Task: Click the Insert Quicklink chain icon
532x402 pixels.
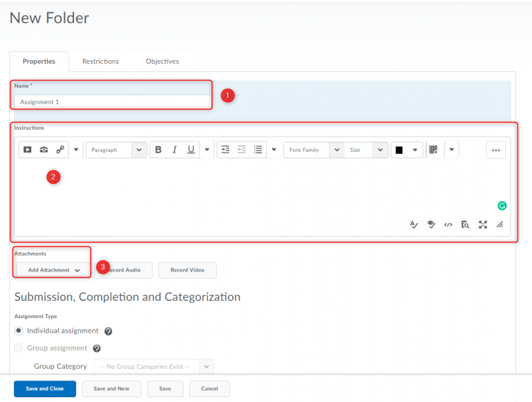Action: pos(60,150)
